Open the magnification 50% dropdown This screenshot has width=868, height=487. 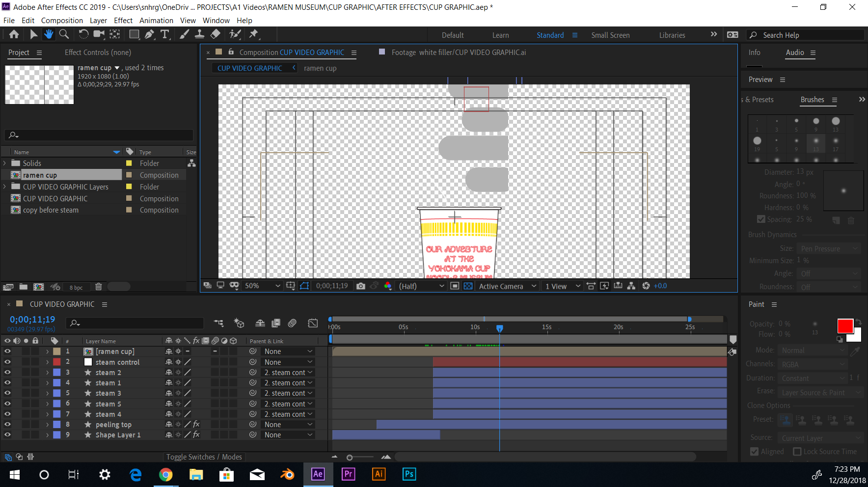point(263,286)
